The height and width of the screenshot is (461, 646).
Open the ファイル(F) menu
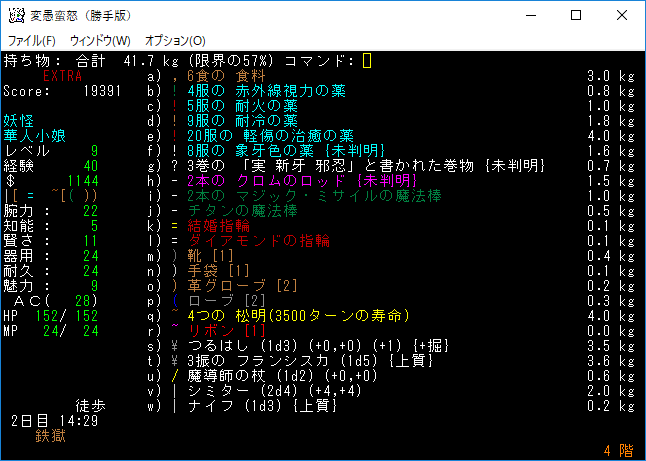32,40
